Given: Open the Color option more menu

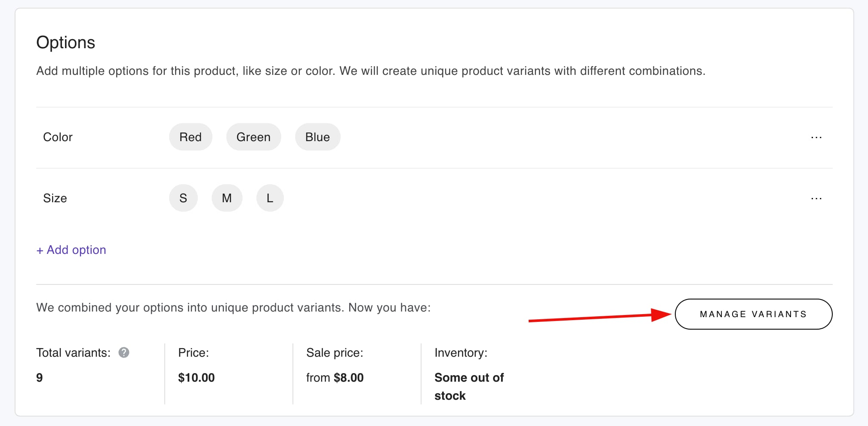Looking at the screenshot, I should (816, 137).
